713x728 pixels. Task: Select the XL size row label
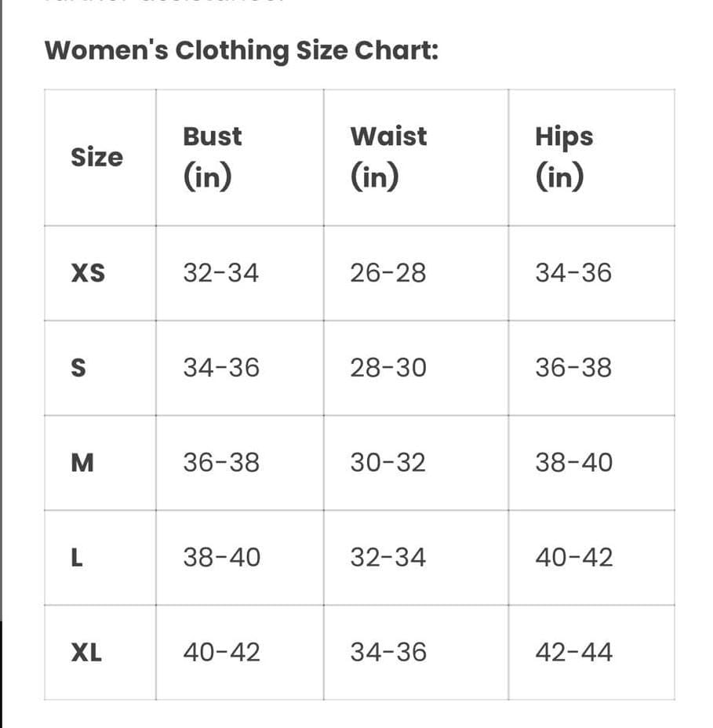point(86,653)
